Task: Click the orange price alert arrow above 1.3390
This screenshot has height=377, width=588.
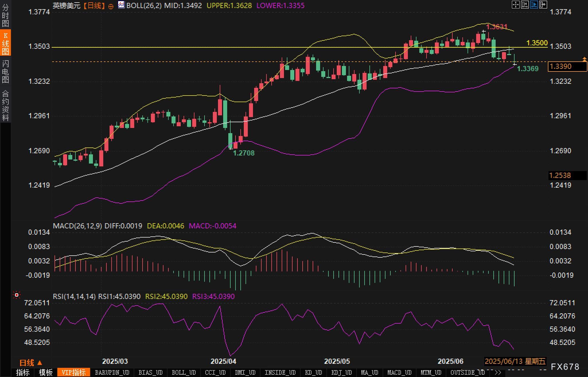Action: click(584, 59)
